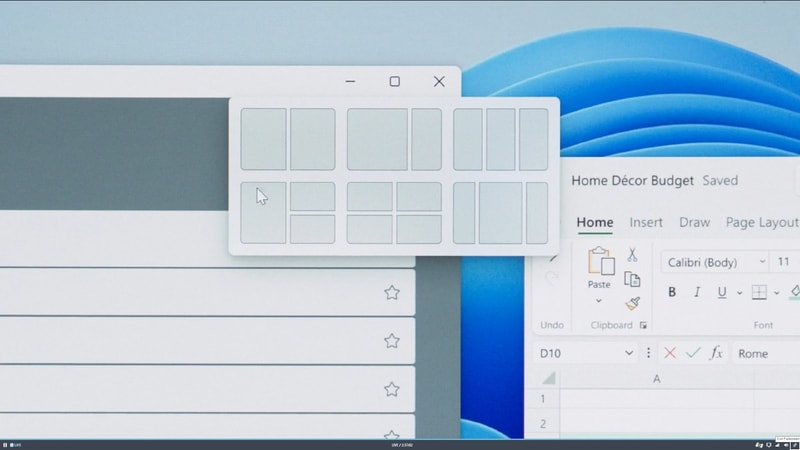Click the formula bar three-dots handle

[x=648, y=353]
